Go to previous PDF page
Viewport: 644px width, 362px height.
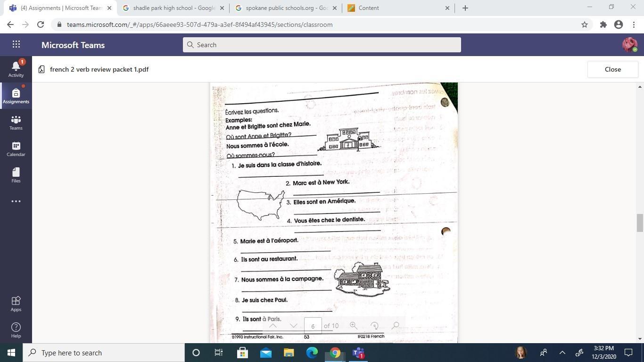point(272,326)
